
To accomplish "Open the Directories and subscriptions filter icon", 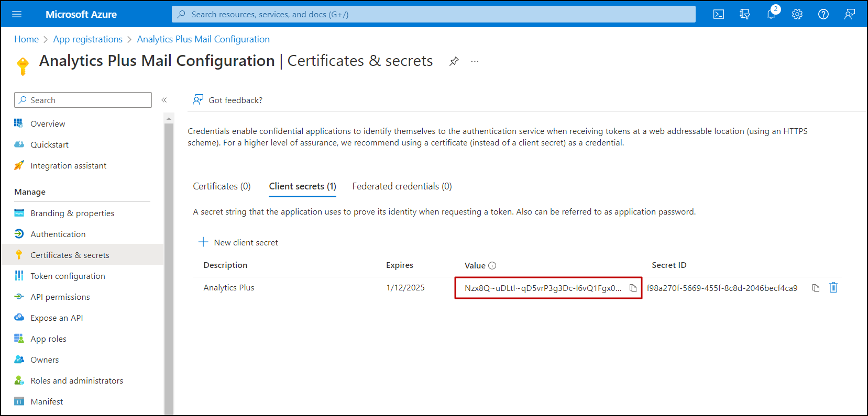I will pos(745,14).
